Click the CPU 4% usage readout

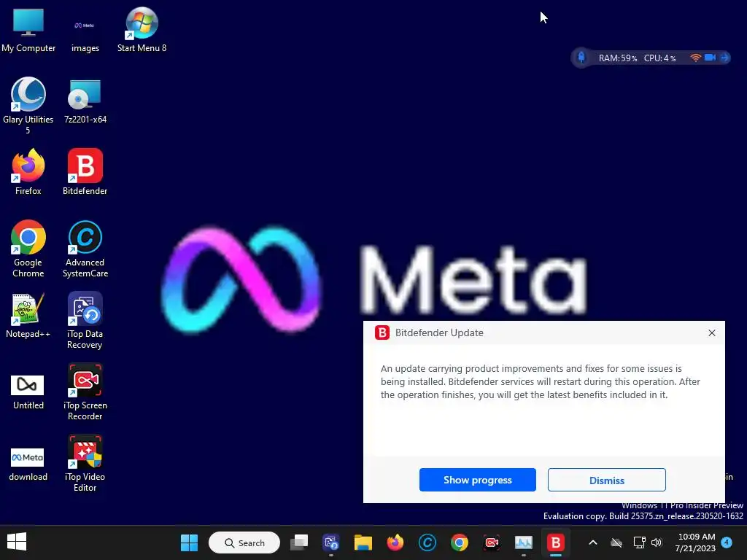click(x=659, y=58)
